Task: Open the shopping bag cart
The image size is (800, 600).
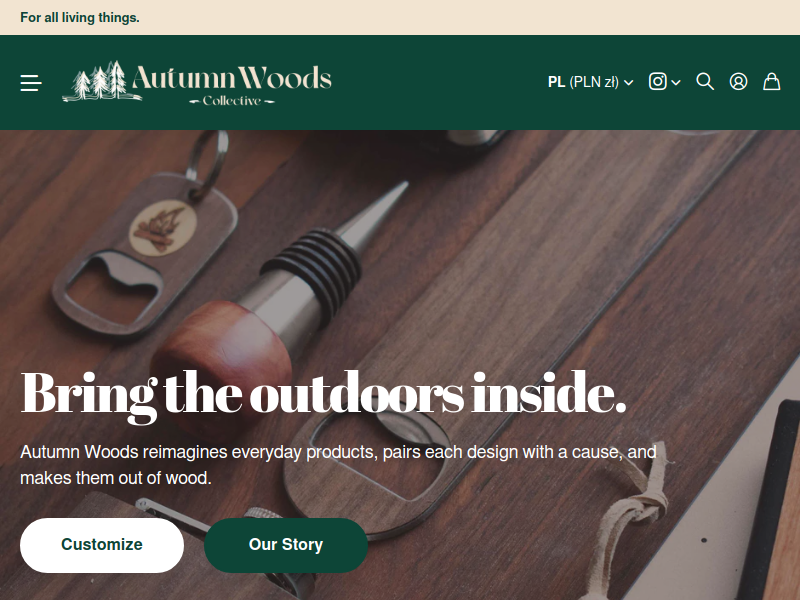Action: pos(771,82)
